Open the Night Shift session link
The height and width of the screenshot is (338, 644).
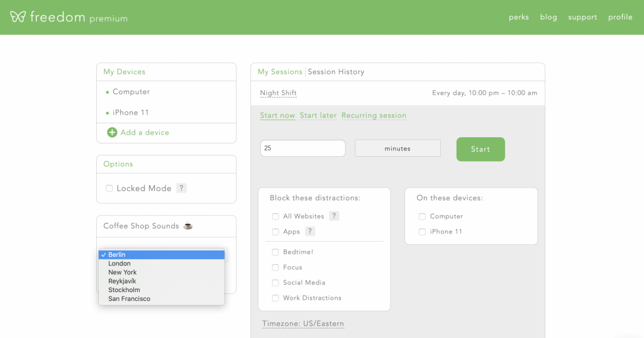pyautogui.click(x=278, y=93)
